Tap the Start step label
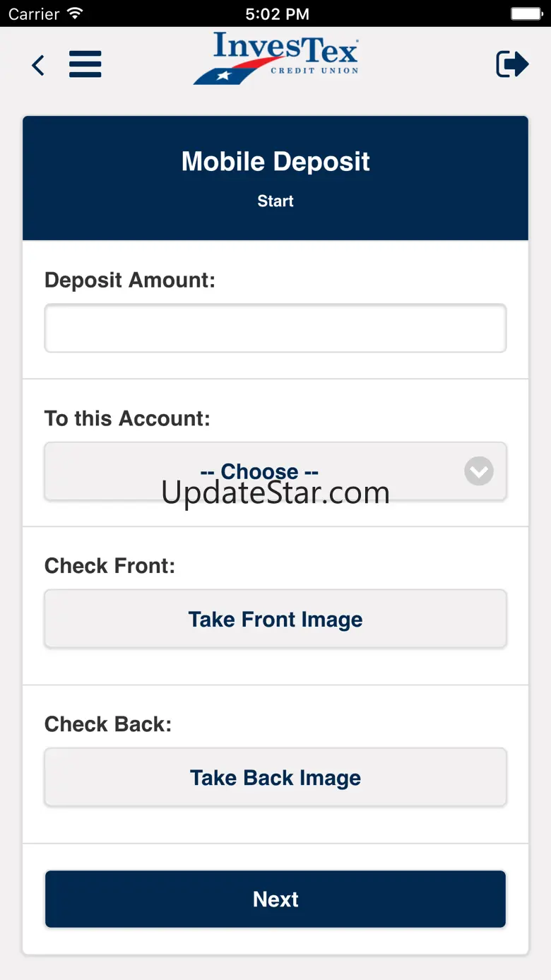The width and height of the screenshot is (551, 980). click(x=275, y=201)
